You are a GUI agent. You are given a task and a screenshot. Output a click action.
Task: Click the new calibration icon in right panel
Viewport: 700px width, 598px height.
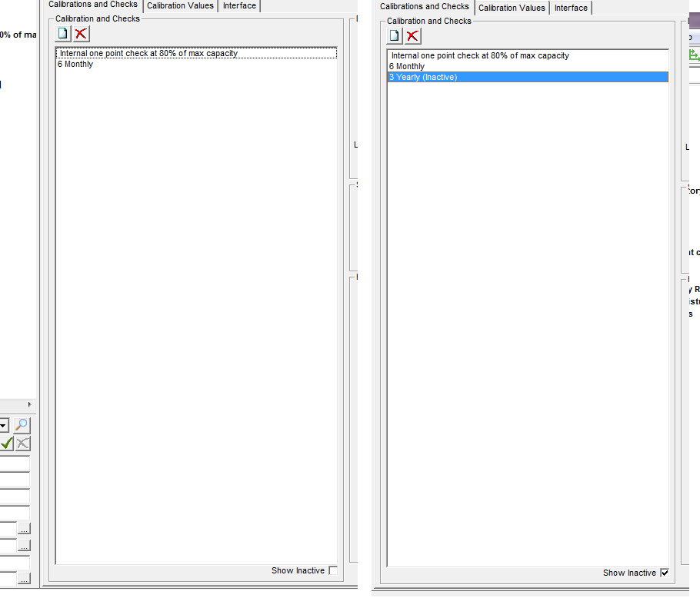point(395,35)
